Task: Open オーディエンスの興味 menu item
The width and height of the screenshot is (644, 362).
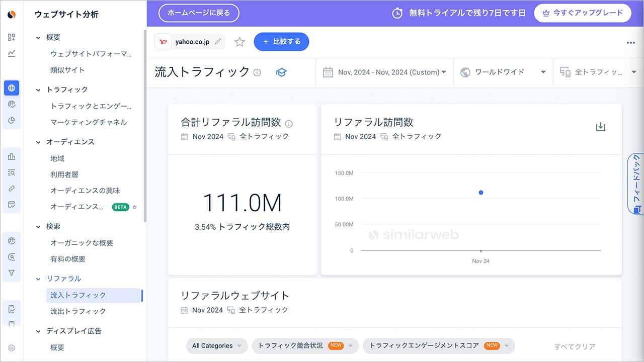Action: coord(85,191)
